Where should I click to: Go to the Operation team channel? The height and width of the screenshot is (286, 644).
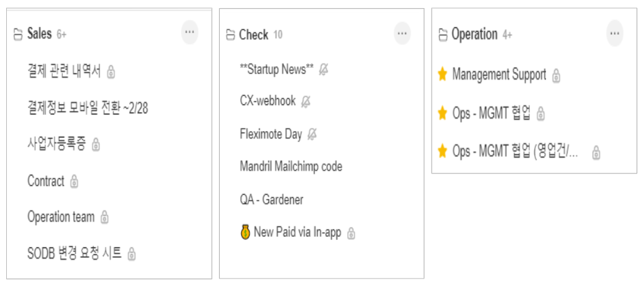pyautogui.click(x=61, y=217)
